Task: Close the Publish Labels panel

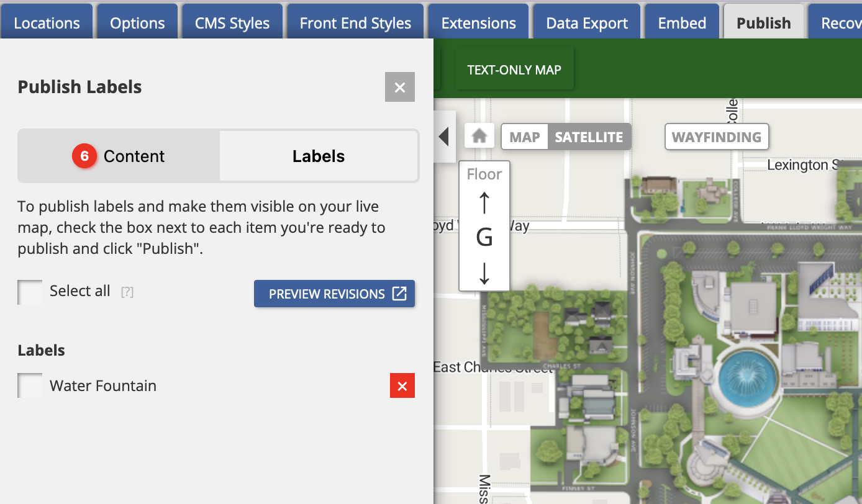Action: [399, 87]
